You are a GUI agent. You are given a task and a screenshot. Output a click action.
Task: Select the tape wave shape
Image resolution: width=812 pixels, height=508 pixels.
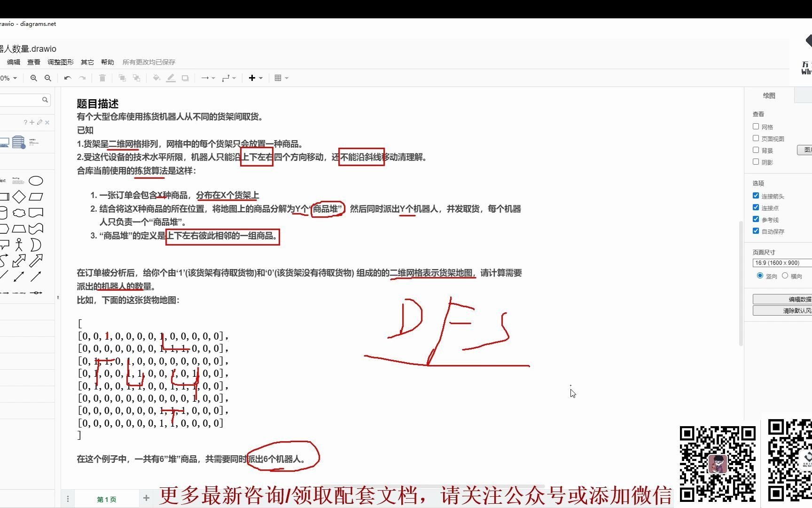pyautogui.click(x=36, y=229)
